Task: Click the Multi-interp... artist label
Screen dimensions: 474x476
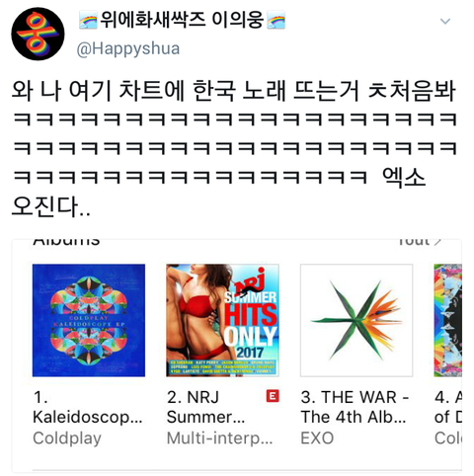Action: point(220,438)
